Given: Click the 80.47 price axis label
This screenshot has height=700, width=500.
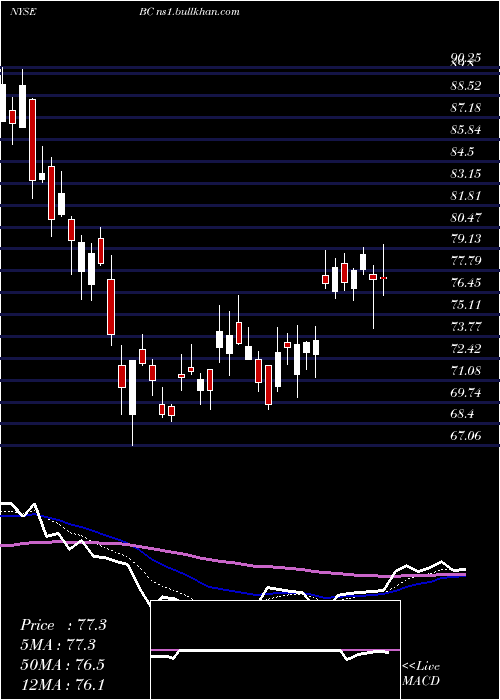Looking at the screenshot, I should pyautogui.click(x=466, y=217).
